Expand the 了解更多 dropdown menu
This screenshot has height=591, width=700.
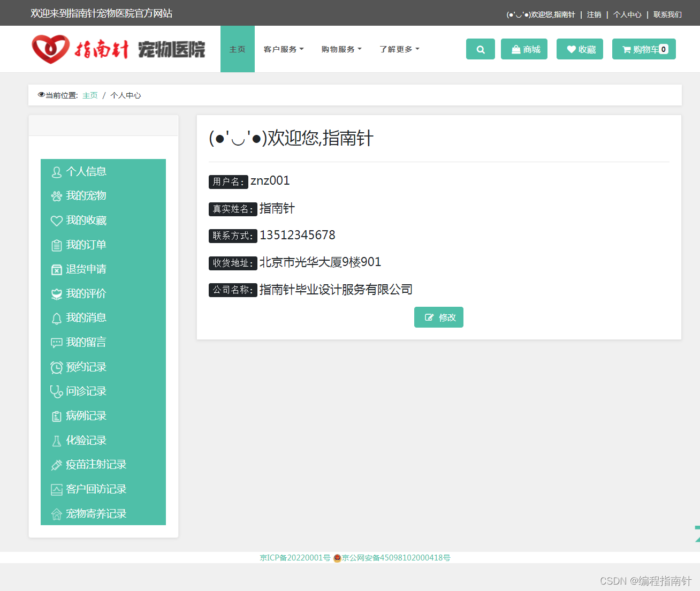click(x=399, y=49)
